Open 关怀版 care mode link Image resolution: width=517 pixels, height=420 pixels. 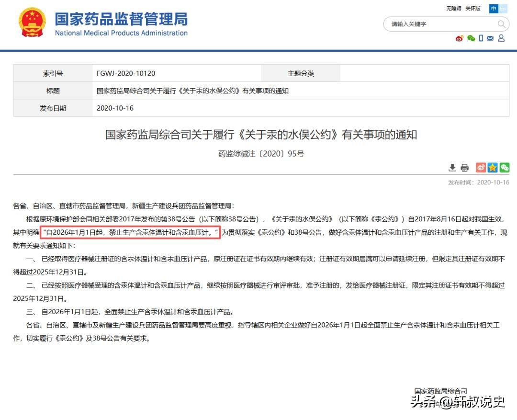pyautogui.click(x=473, y=9)
